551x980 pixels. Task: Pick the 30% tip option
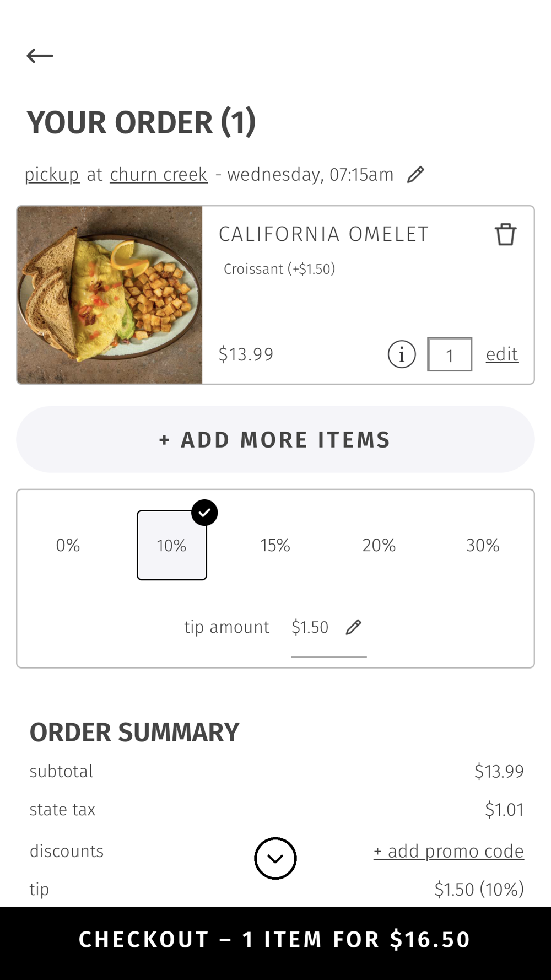(483, 545)
